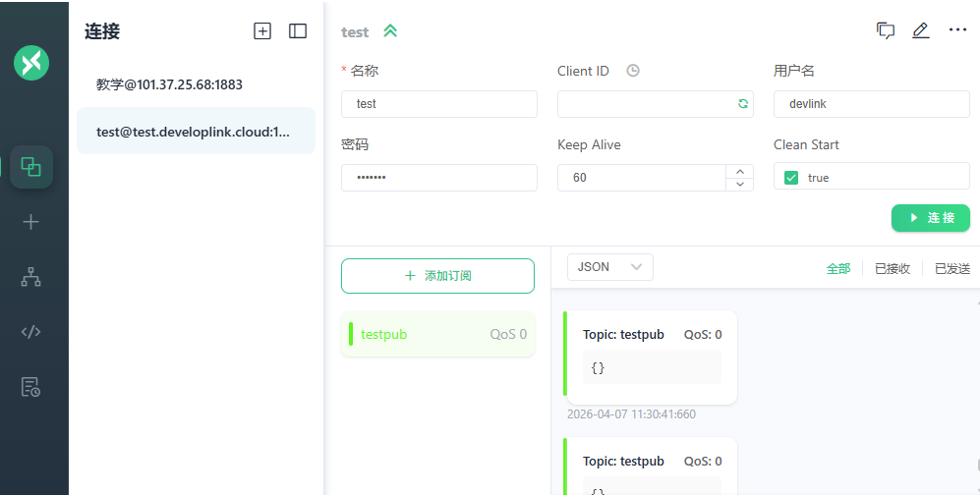
Task: Collapse connection details with double chevron
Action: pyautogui.click(x=390, y=30)
